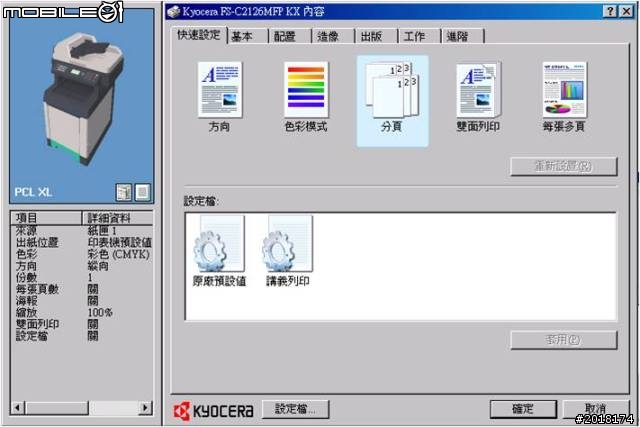640x427 pixels.
Task: Show the page preview icon in preview pane
Action: coord(142,192)
